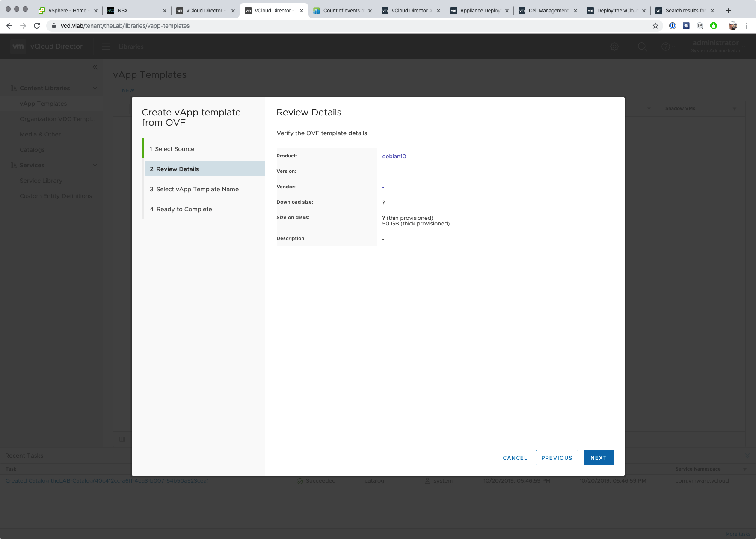Open the Cell Management browser tab
The image size is (756, 539).
548,10
